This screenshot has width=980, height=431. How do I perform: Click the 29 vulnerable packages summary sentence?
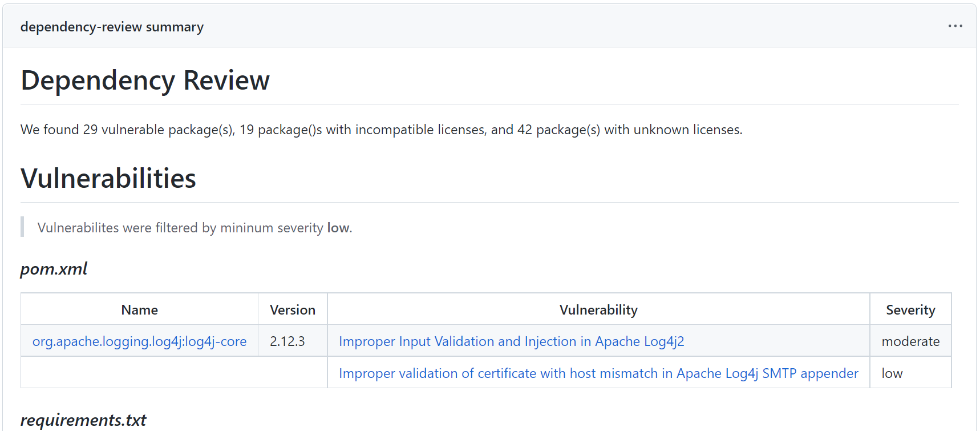[382, 130]
